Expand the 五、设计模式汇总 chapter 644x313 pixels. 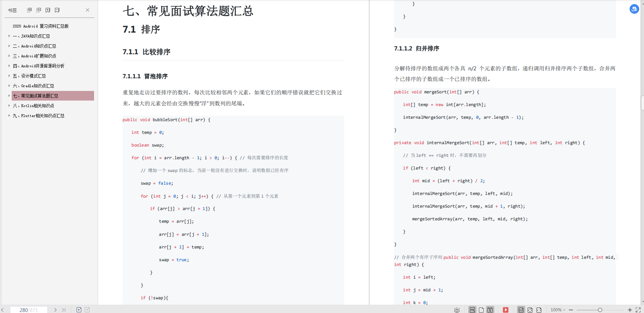(x=9, y=76)
